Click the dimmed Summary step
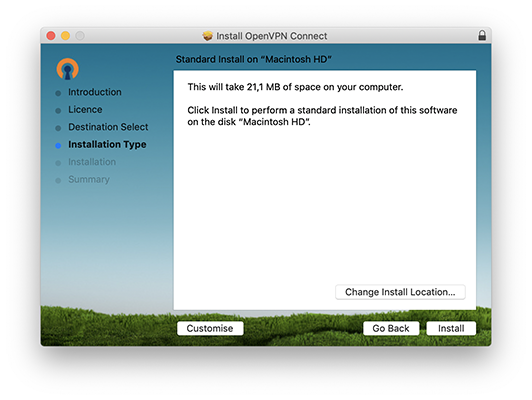This screenshot has height=400, width=532. 89,179
